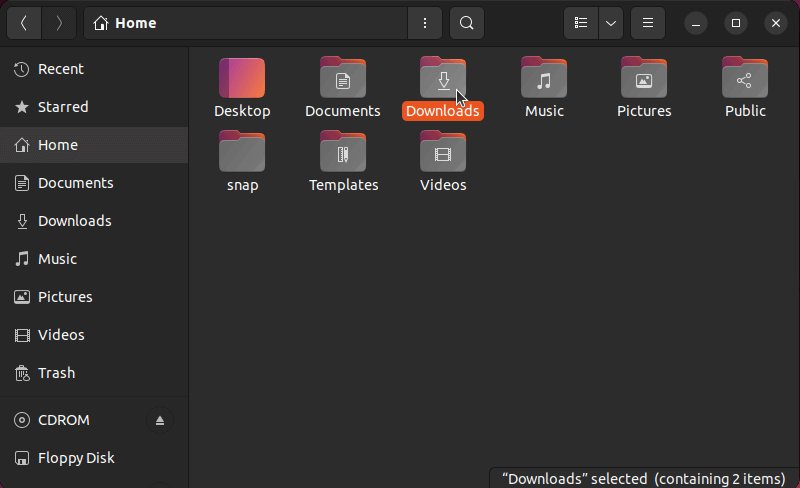Expand the view options dropdown arrow
Screen dimensions: 800x488
click(x=611, y=23)
